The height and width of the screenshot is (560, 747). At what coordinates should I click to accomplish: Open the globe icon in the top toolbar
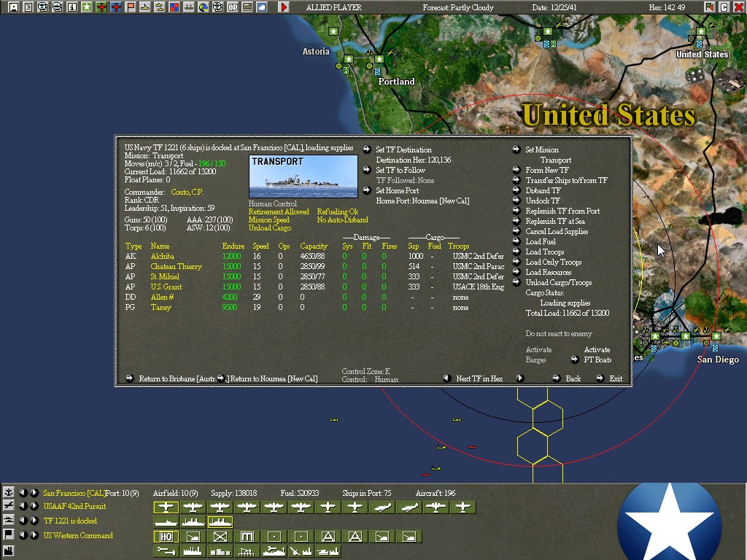204,7
